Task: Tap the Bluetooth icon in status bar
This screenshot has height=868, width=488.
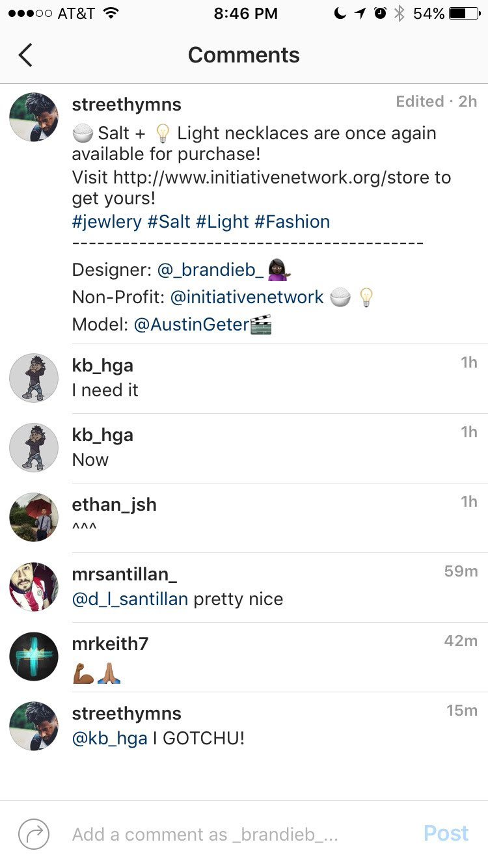Action: [x=400, y=14]
